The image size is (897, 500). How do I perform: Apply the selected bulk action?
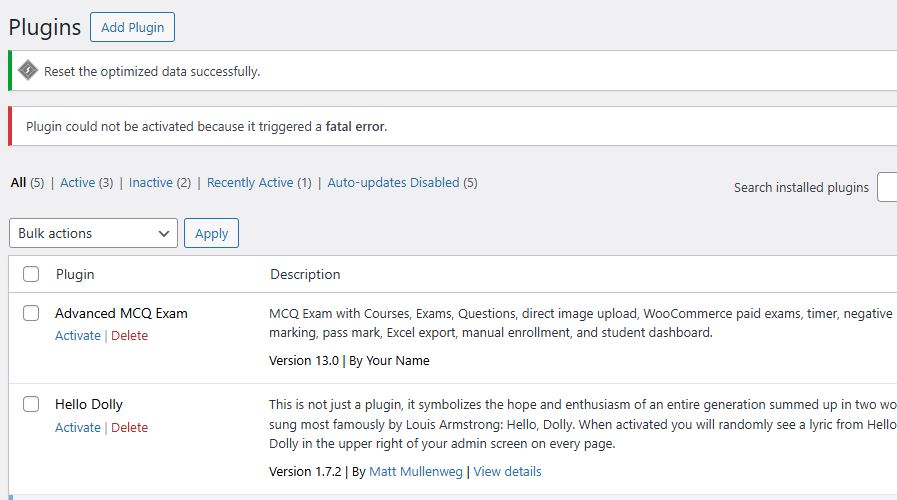(x=211, y=233)
